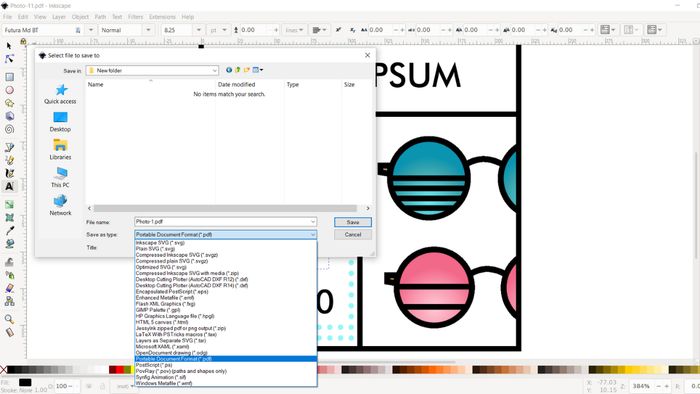The height and width of the screenshot is (394, 700).
Task: Click the go back icon in save dialog
Action: pyautogui.click(x=229, y=70)
